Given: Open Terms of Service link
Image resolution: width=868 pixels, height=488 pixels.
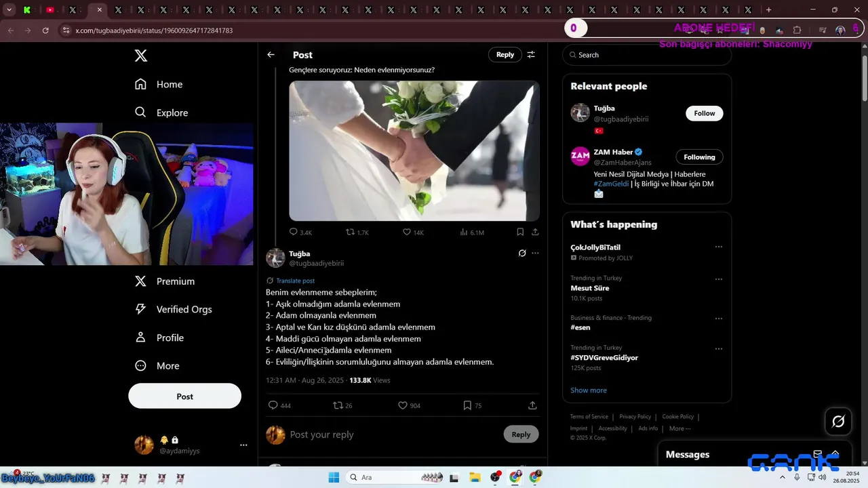Looking at the screenshot, I should [589, 417].
